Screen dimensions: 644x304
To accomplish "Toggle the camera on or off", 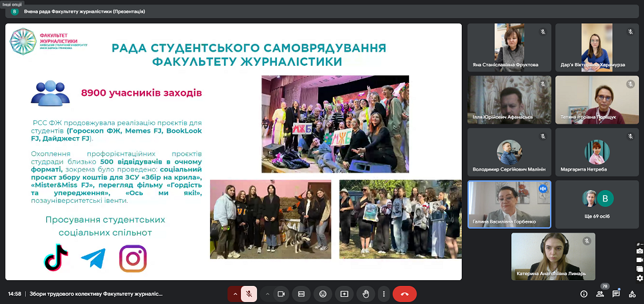I will coord(281,294).
